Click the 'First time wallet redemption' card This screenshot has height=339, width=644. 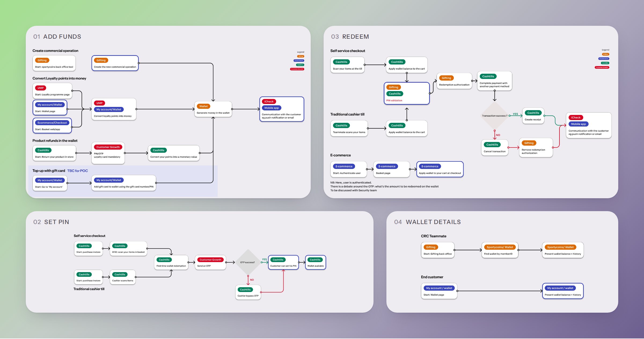171,262
